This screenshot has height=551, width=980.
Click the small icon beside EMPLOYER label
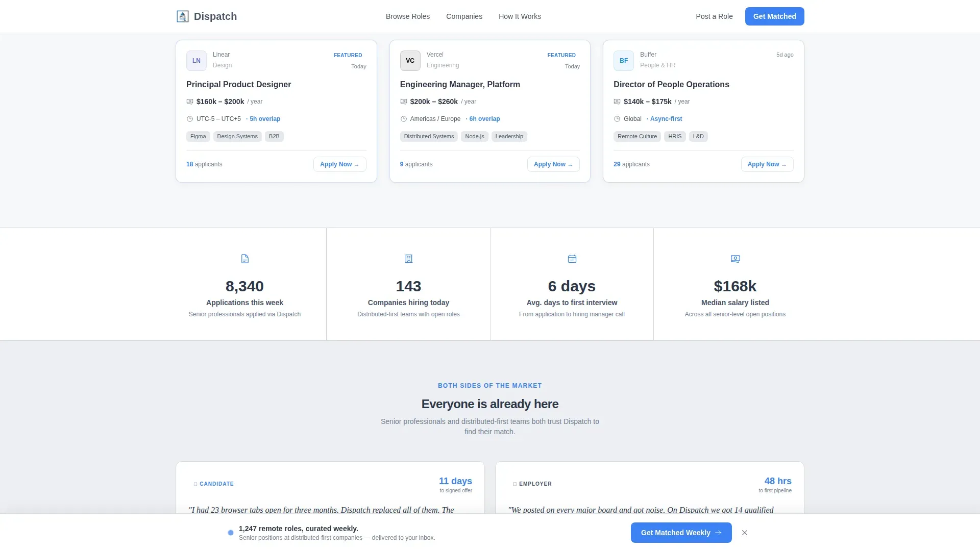(515, 484)
